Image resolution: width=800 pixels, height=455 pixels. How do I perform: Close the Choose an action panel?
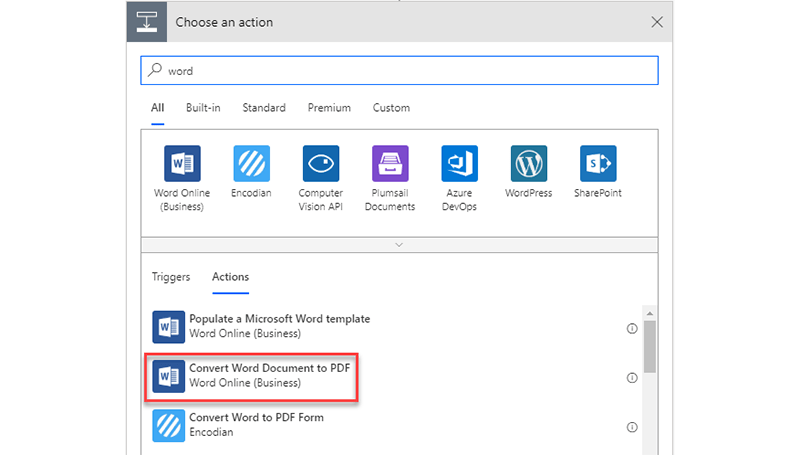tap(657, 22)
